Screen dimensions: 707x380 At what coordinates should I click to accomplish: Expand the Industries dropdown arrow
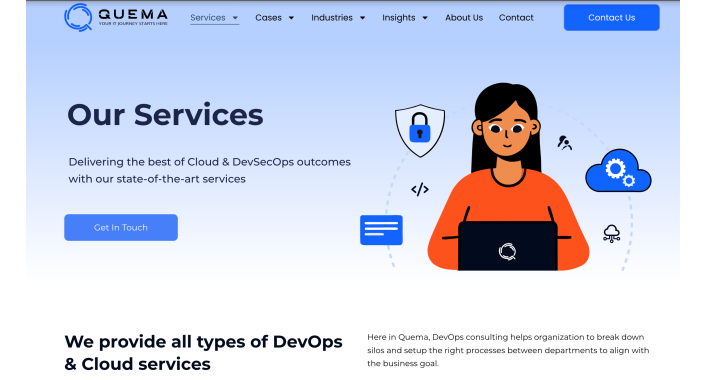[x=362, y=18]
